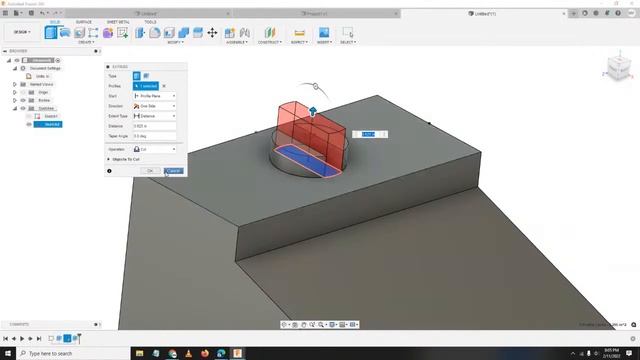Screen dimensions: 640x360
Task: Switch to the Sheet Metal tab
Action: coord(118,22)
